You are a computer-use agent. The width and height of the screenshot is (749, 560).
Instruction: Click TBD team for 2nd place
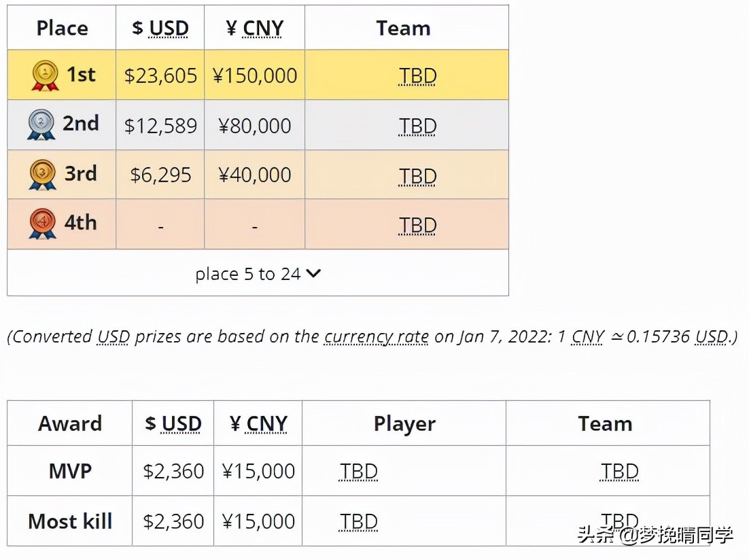(417, 126)
